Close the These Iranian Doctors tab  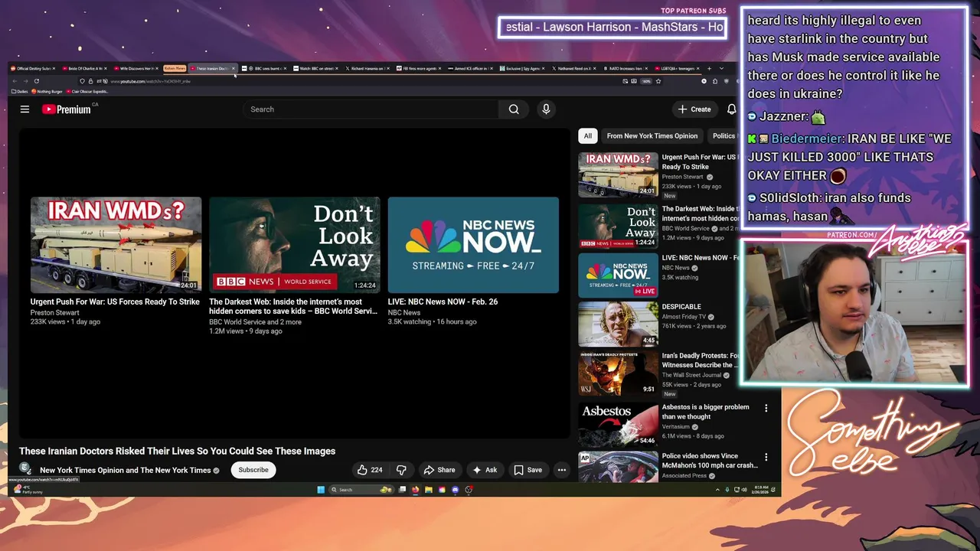tap(234, 68)
